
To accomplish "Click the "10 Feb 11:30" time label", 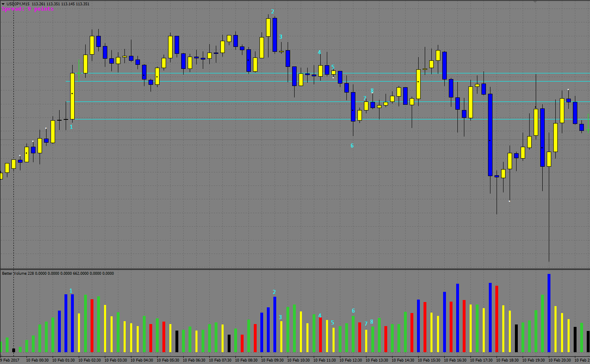I will (324, 360).
